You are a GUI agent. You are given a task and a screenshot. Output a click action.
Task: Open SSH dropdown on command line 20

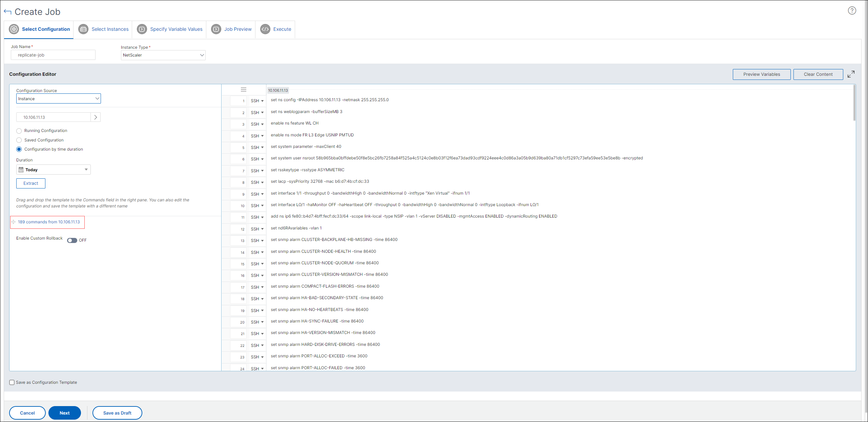point(257,322)
